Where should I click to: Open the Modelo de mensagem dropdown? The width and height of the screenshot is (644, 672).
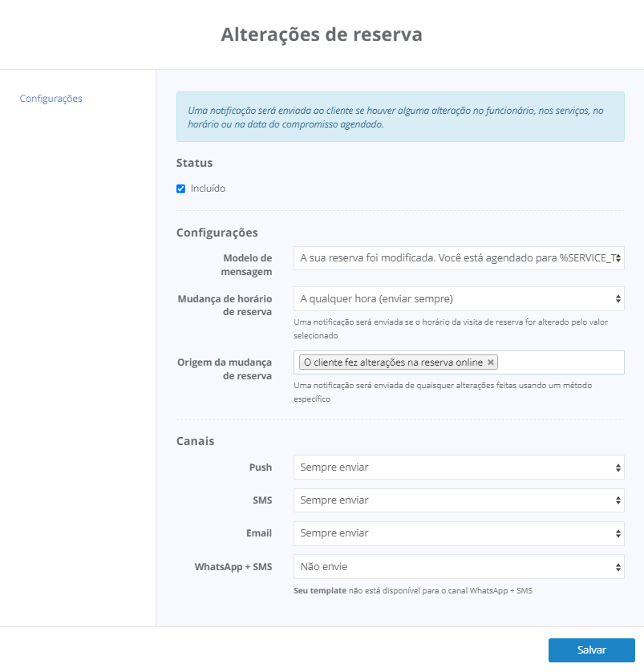click(x=459, y=258)
